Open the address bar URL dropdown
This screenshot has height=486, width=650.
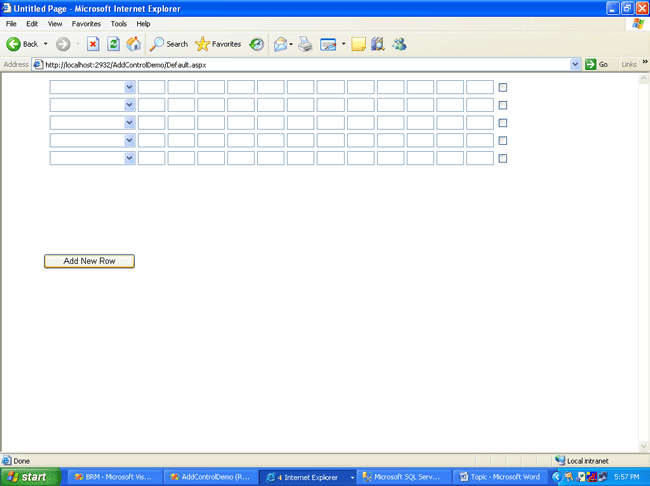click(575, 64)
